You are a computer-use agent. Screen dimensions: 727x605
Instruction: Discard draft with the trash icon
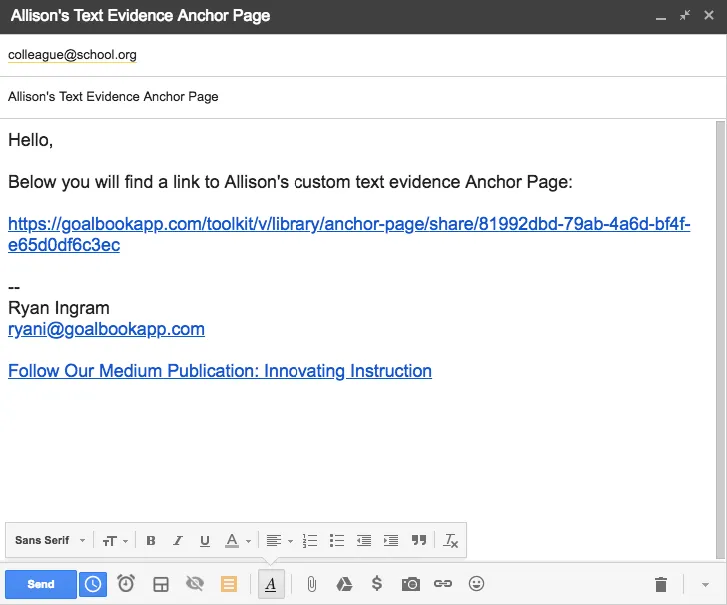pos(660,584)
